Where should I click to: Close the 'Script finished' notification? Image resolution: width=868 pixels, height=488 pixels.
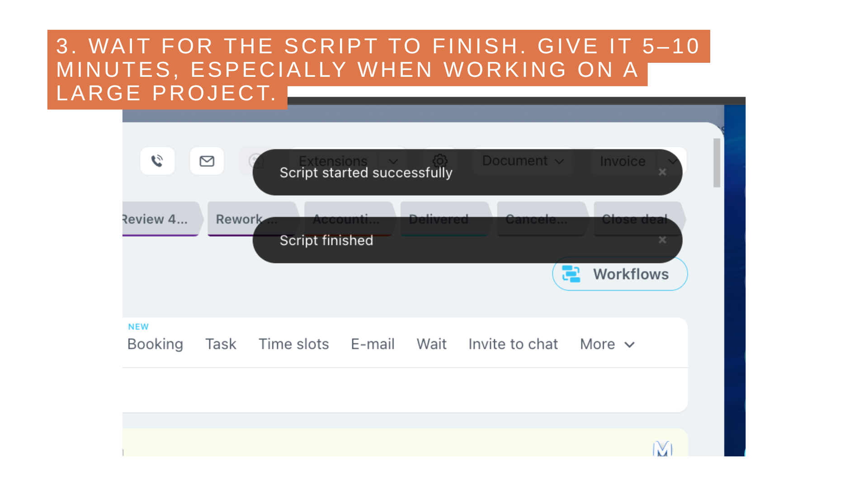(662, 240)
